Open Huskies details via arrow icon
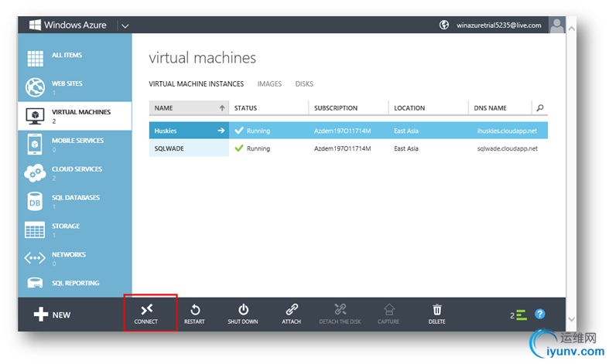609x364 pixels. [221, 131]
